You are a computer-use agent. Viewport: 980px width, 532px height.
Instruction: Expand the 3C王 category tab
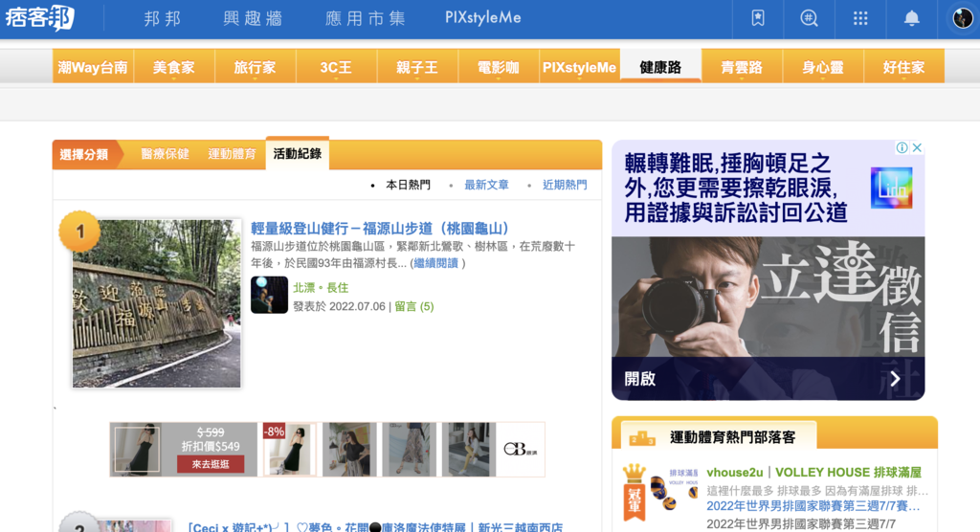[x=336, y=66]
